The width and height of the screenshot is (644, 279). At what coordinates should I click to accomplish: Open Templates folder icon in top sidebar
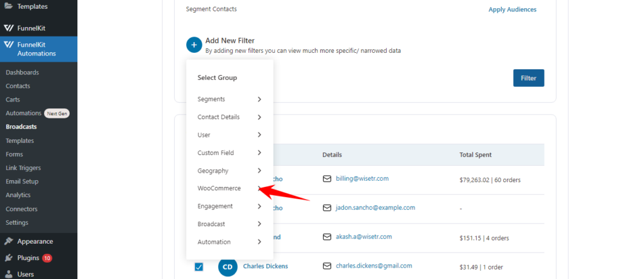(x=8, y=6)
